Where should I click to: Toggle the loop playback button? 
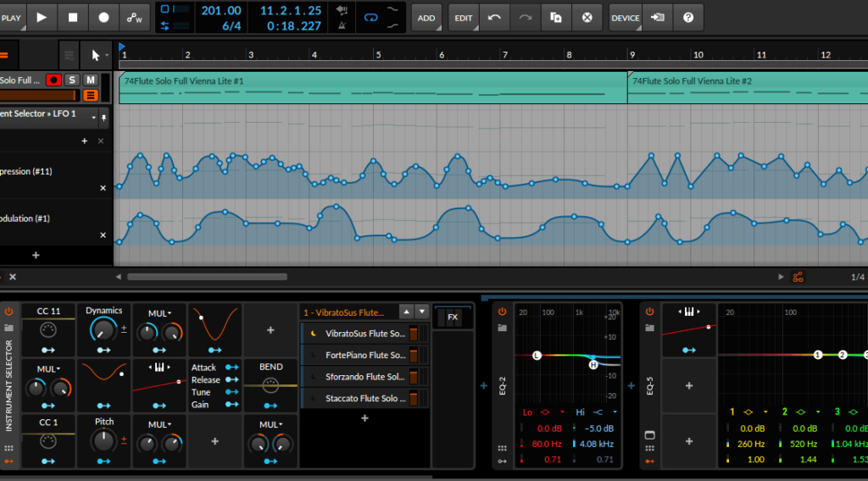pyautogui.click(x=370, y=17)
